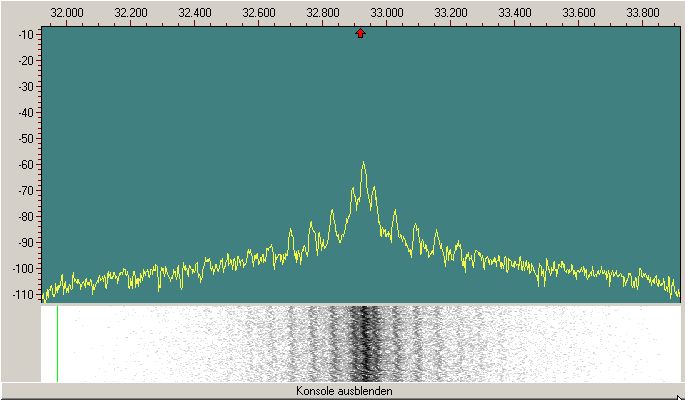Click the 33.800 frequency label
This screenshot has width=685, height=400.
(x=643, y=13)
